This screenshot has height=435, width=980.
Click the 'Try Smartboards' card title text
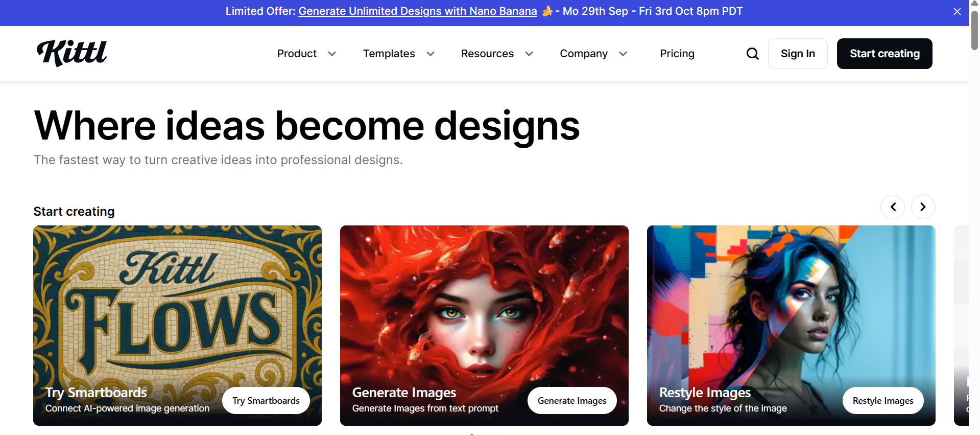click(96, 393)
